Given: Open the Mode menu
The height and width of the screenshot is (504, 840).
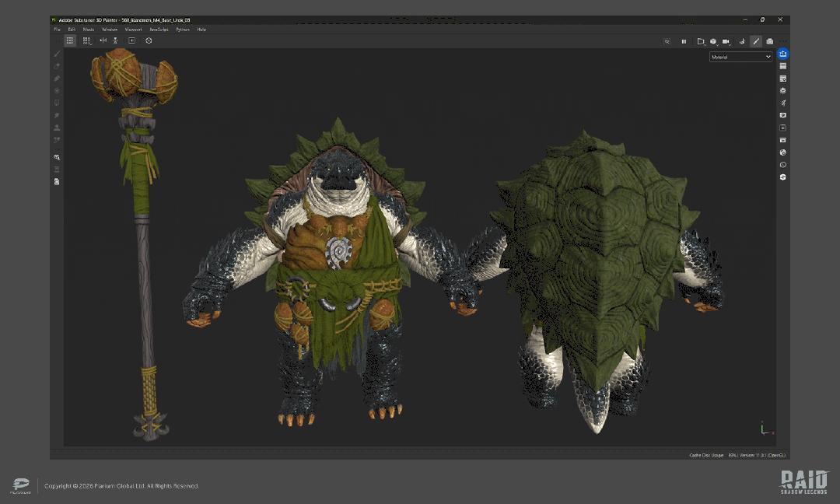Looking at the screenshot, I should coord(89,30).
